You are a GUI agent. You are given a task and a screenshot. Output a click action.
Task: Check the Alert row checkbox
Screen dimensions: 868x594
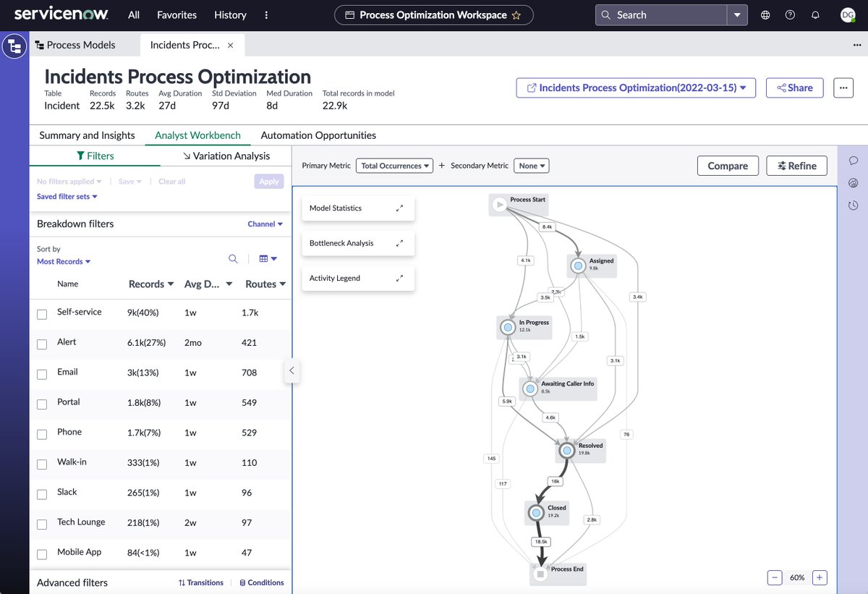(x=42, y=344)
